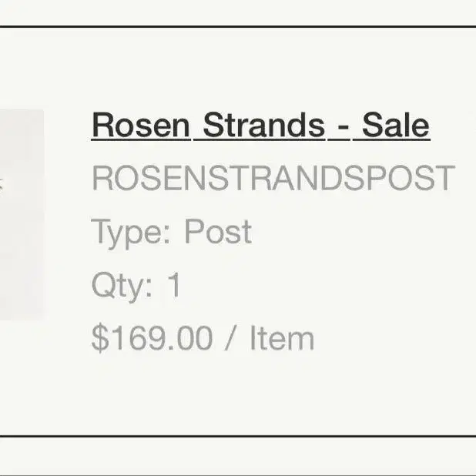
Task: Click the product thumbnail image
Action: click(22, 214)
